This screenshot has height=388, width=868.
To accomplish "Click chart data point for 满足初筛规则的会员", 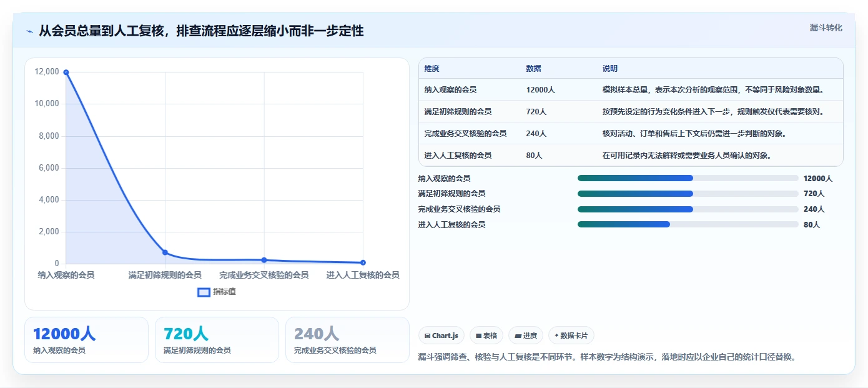I will 165,252.
